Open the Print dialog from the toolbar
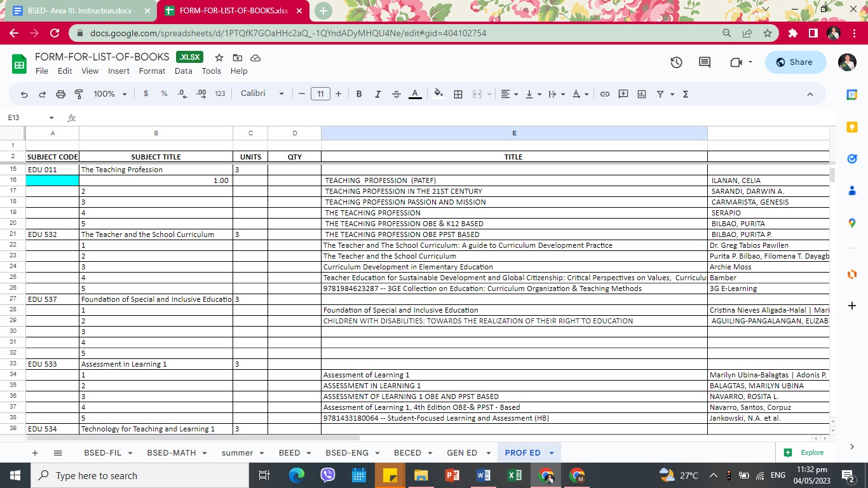This screenshot has width=868, height=488. tap(60, 93)
